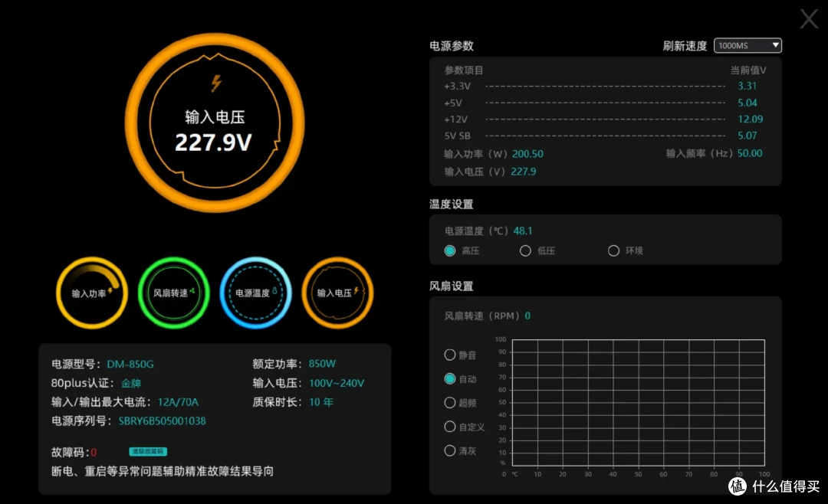
Task: Click the 5V SB value 5.07
Action: tap(747, 136)
